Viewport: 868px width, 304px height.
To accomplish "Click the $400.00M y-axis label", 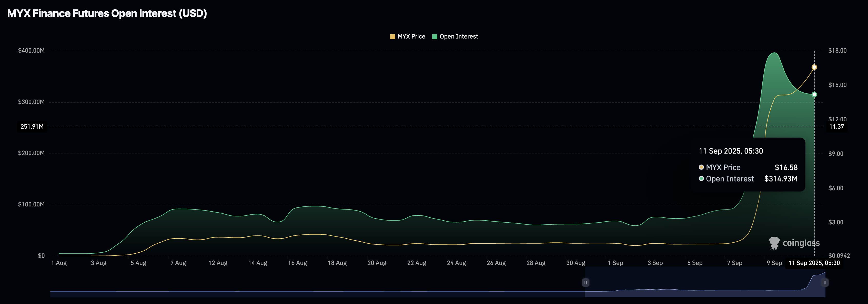I will (x=31, y=51).
